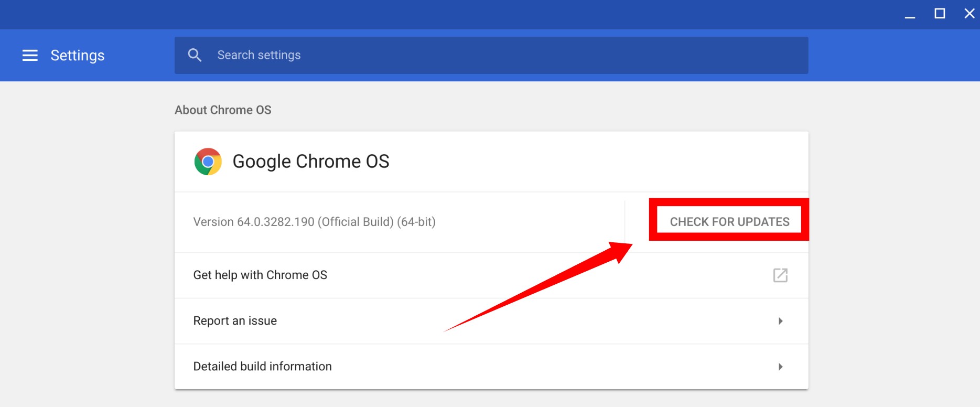Click the magnifying glass search icon
The height and width of the screenshot is (407, 980).
[x=195, y=55]
